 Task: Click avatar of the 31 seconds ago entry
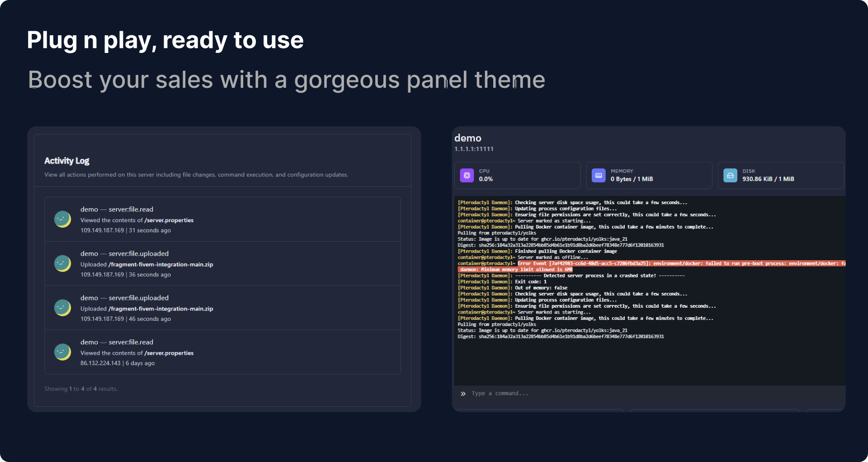point(62,219)
